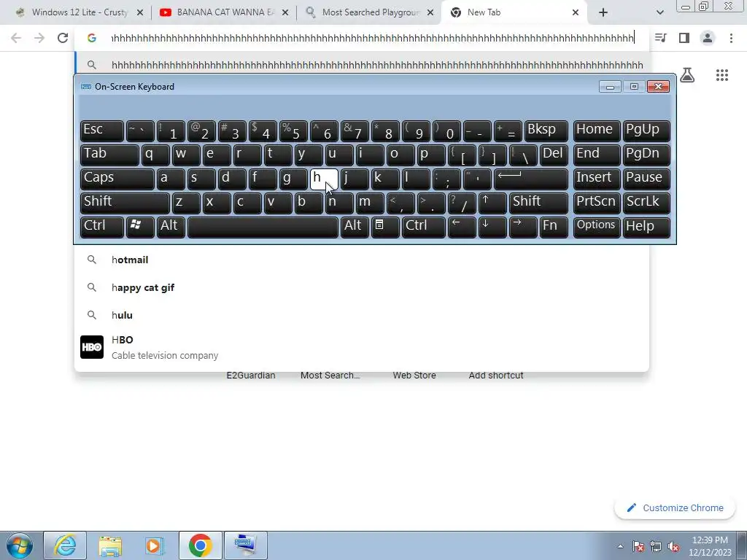Viewport: 747px width, 560px height.
Task: Click the Esc key on keyboard
Action: coord(102,131)
